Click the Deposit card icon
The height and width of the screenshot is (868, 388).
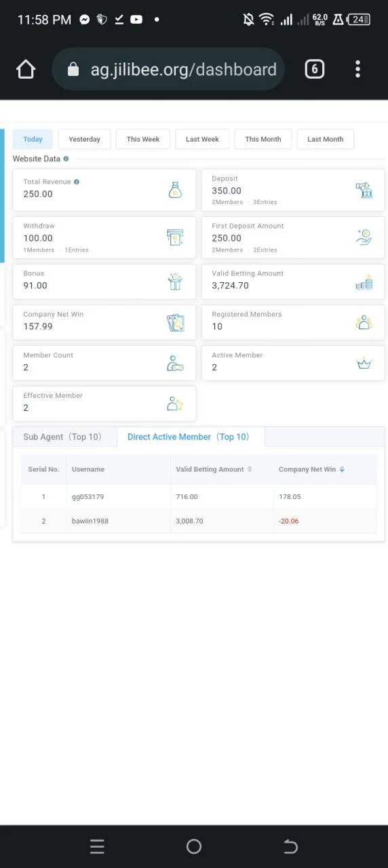[364, 190]
